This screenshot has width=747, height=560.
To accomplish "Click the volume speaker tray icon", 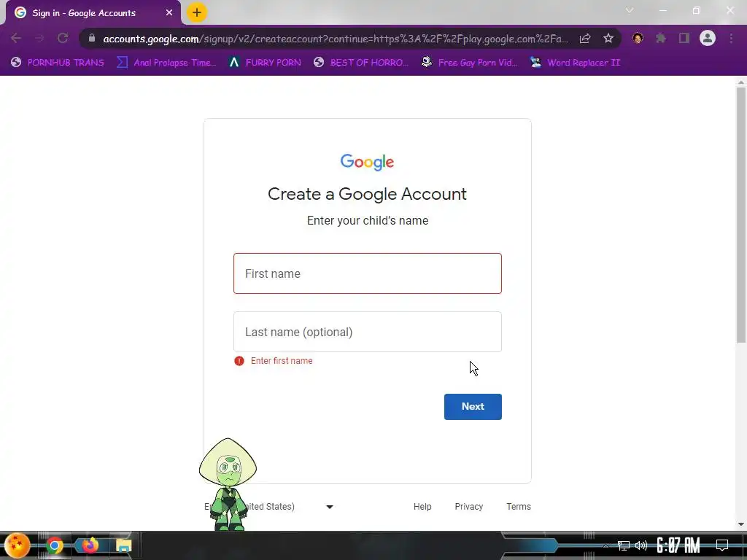I will point(641,545).
